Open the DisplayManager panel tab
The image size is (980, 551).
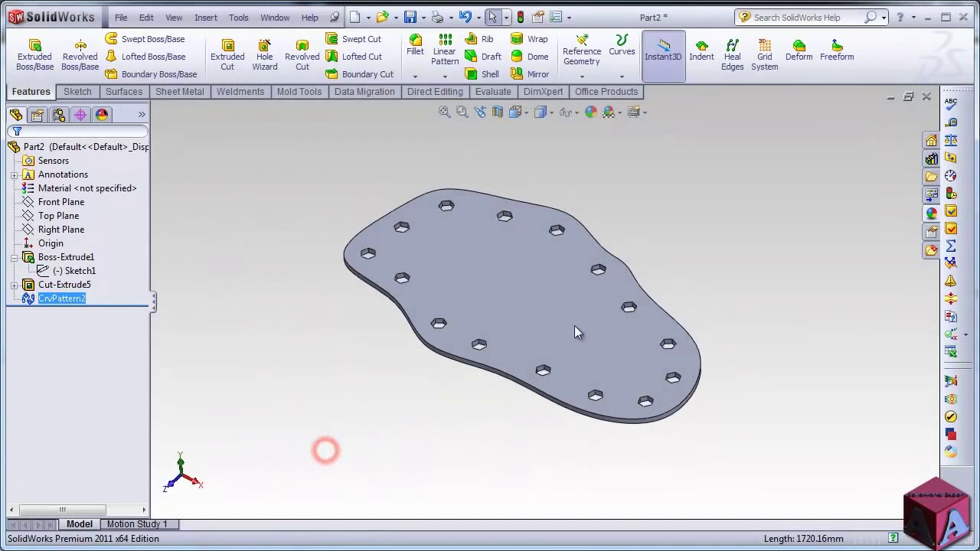click(101, 115)
